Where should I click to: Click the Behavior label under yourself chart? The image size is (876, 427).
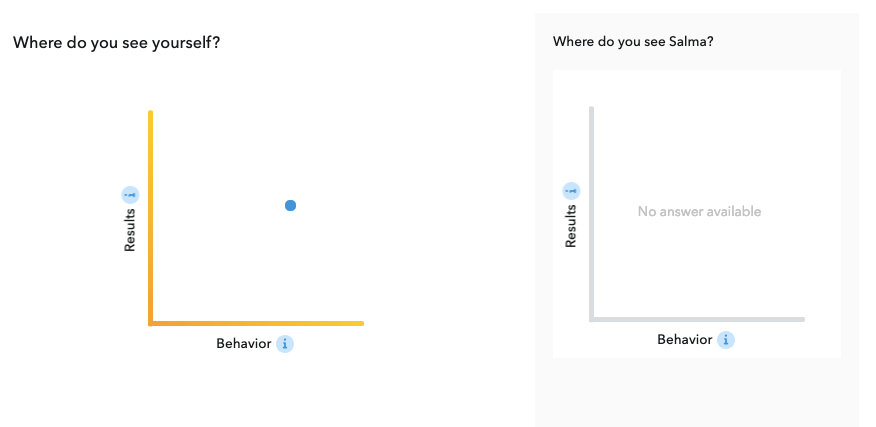coord(244,344)
